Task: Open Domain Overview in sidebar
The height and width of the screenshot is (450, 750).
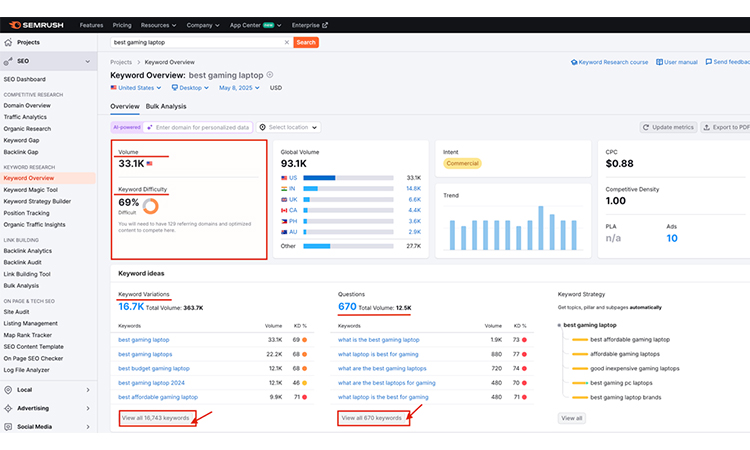Action: pyautogui.click(x=27, y=105)
